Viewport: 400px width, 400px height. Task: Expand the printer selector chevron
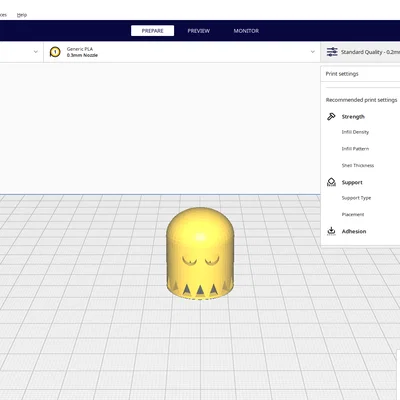[36, 52]
